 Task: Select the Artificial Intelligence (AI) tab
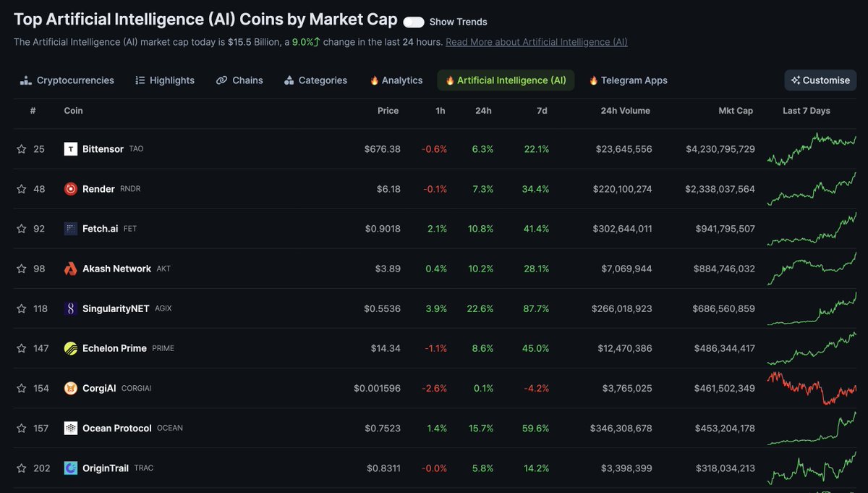click(506, 80)
